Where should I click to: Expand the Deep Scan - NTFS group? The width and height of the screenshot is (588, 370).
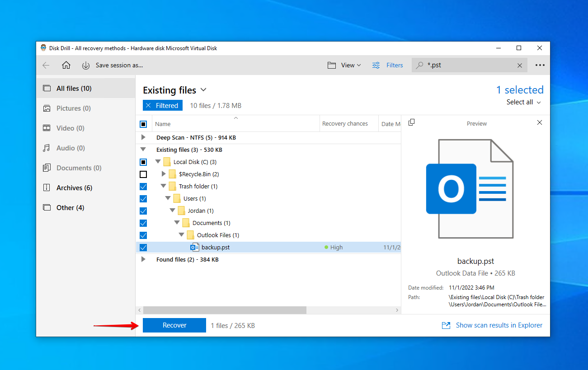click(143, 137)
